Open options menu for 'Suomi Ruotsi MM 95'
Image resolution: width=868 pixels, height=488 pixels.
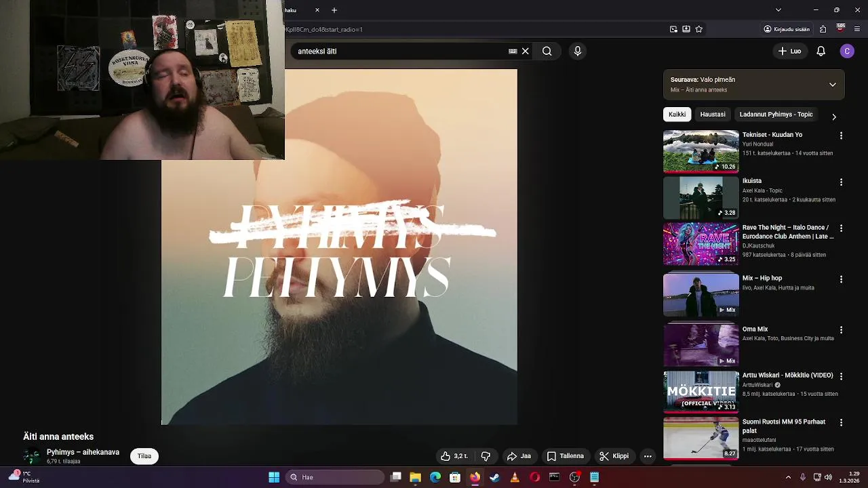pos(841,422)
